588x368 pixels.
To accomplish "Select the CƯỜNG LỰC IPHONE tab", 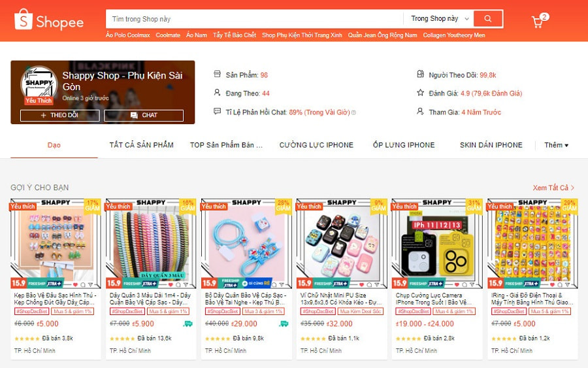I will pos(316,145).
